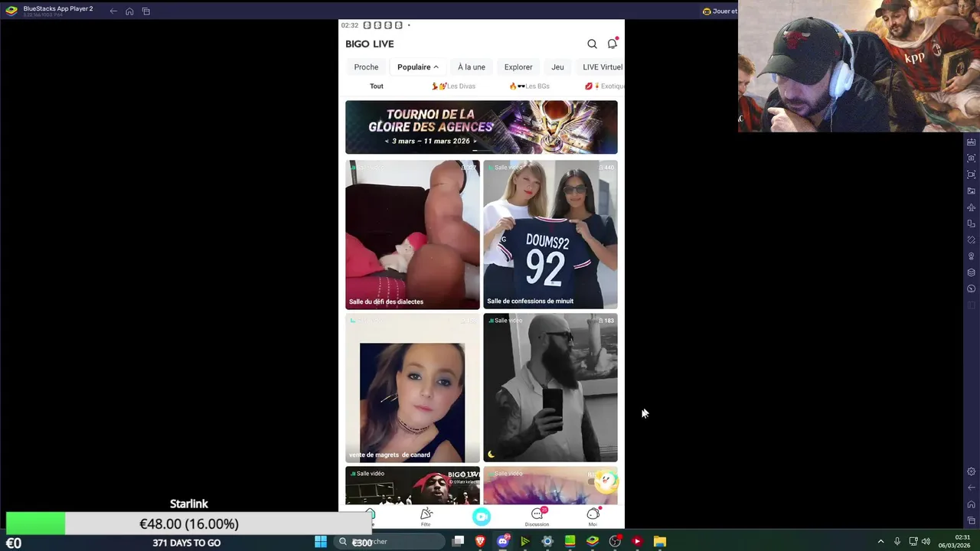Collapse the Populaire tab chevron
The width and height of the screenshot is (980, 551).
436,67
